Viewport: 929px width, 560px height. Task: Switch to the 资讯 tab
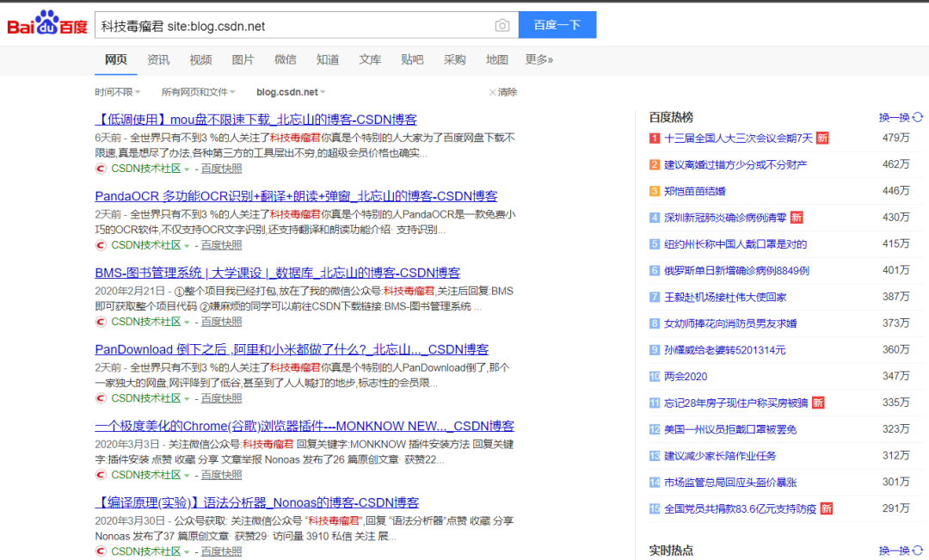[158, 60]
